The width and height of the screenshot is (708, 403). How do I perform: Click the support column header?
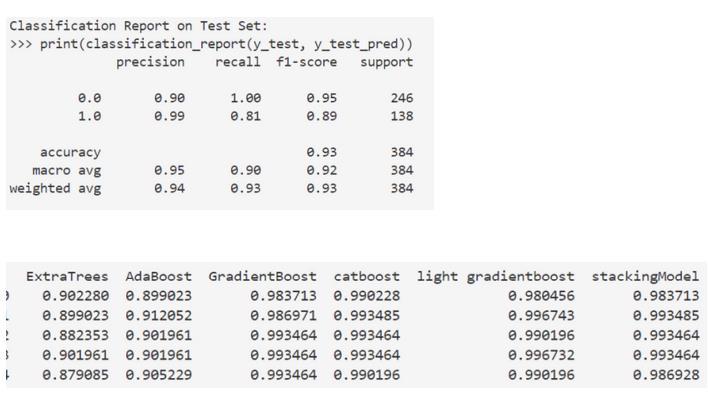tap(386, 62)
